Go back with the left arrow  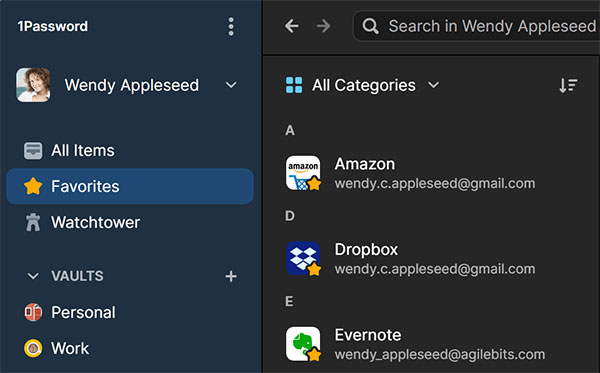point(292,26)
